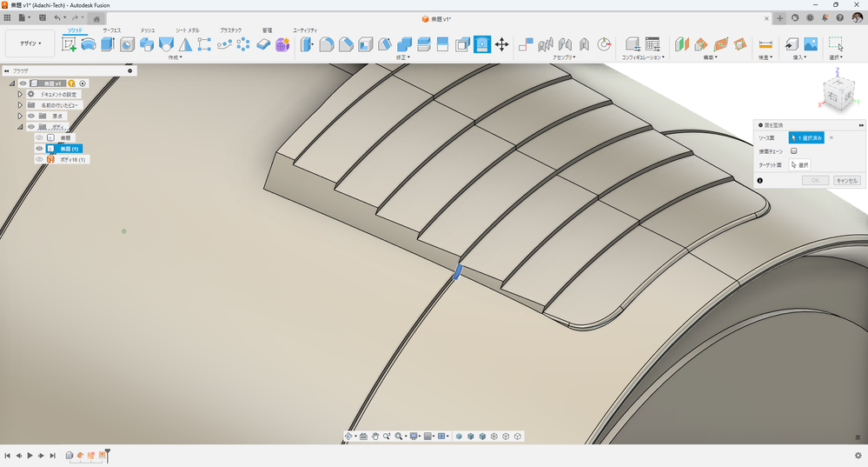Select the purple Automated Modeling icon
This screenshot has width=868, height=467.
[x=283, y=45]
